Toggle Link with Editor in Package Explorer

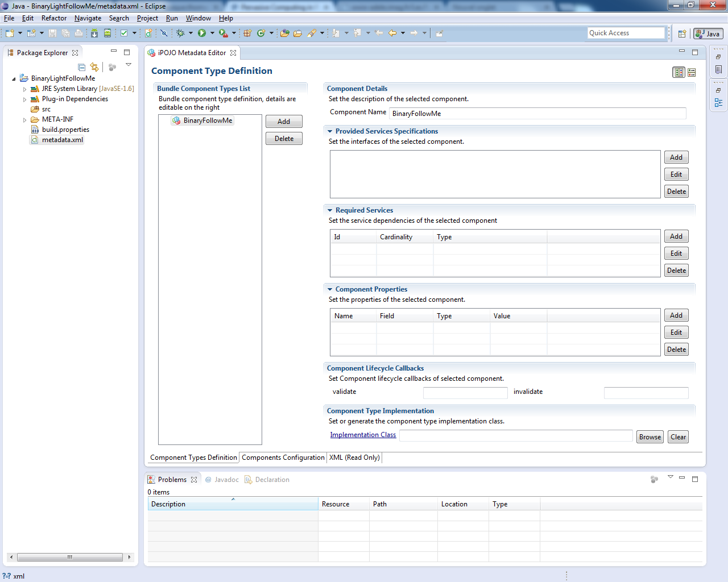point(94,67)
